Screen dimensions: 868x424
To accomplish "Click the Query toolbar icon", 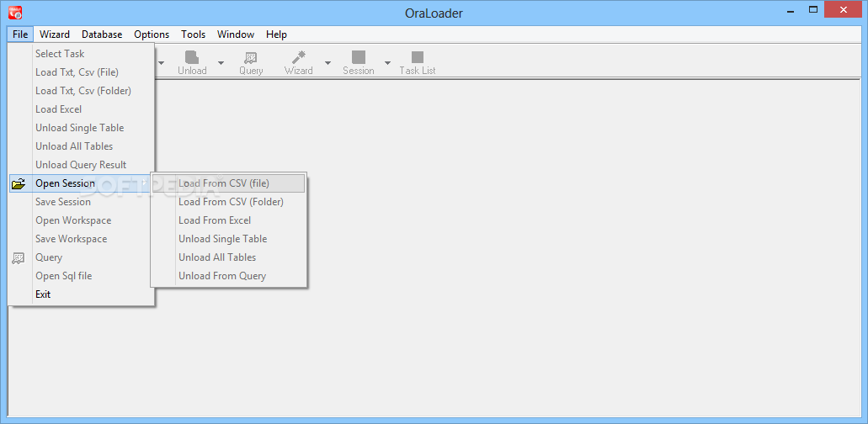I will (x=251, y=57).
